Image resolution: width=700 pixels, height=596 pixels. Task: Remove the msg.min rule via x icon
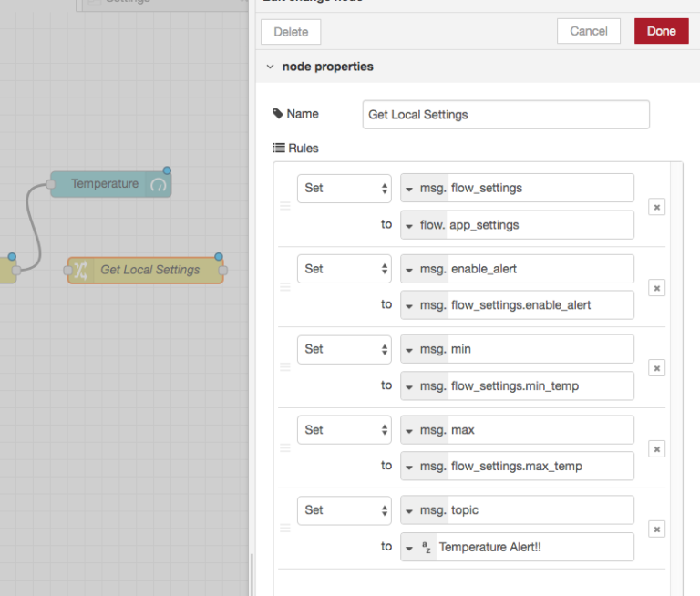click(x=656, y=368)
